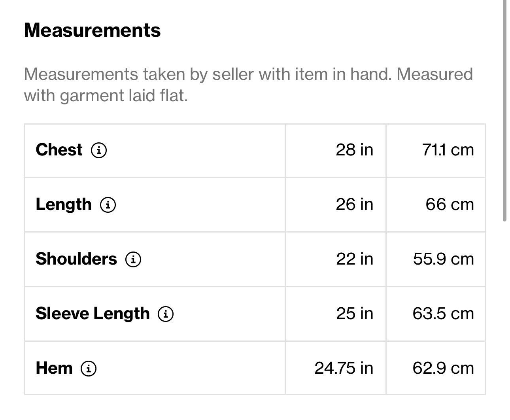Select the 26 in length value

[354, 204]
